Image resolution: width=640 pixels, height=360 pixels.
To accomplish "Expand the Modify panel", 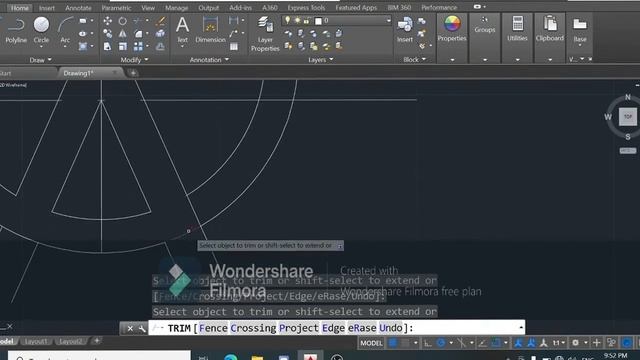I will tap(134, 60).
